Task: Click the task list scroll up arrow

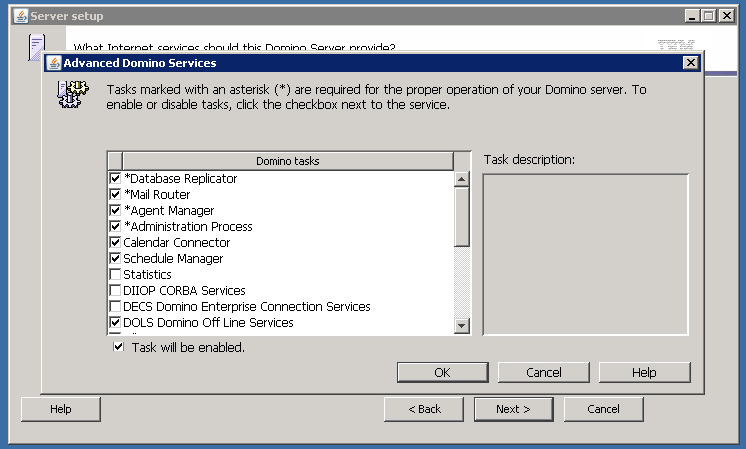Action: point(461,179)
